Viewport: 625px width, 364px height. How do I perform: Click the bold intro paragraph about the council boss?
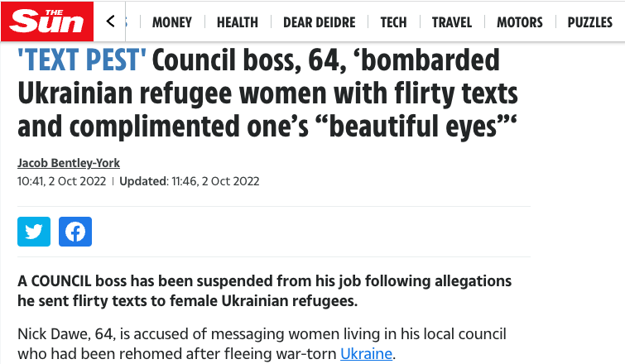[265, 291]
